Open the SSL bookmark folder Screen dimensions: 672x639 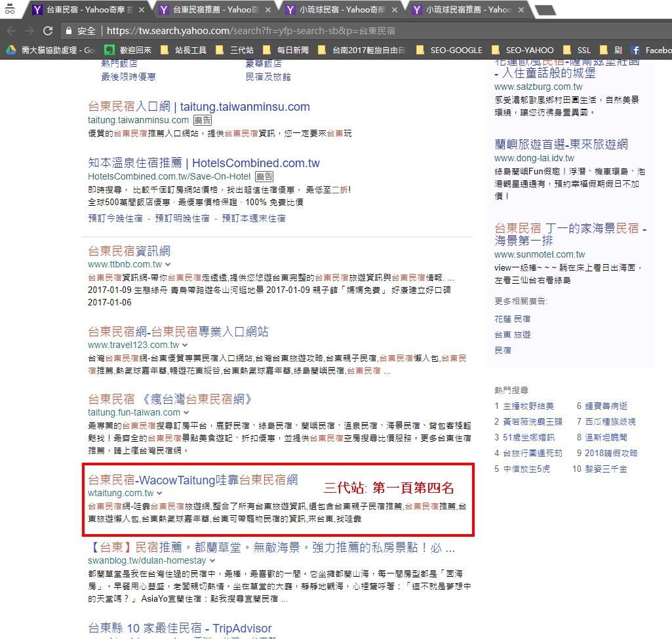click(577, 50)
